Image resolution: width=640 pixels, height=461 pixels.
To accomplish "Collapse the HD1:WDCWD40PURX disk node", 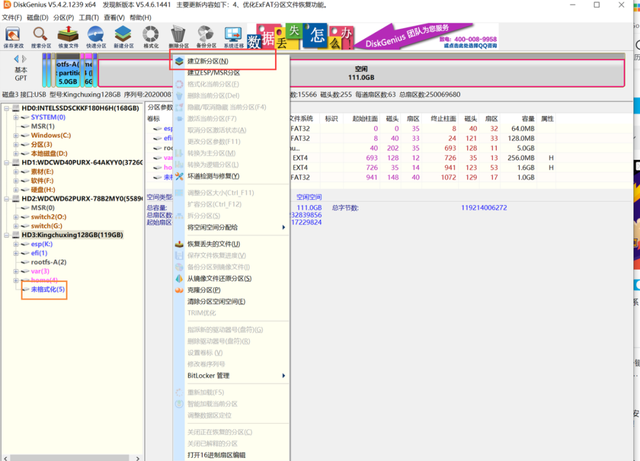I will click(x=7, y=163).
